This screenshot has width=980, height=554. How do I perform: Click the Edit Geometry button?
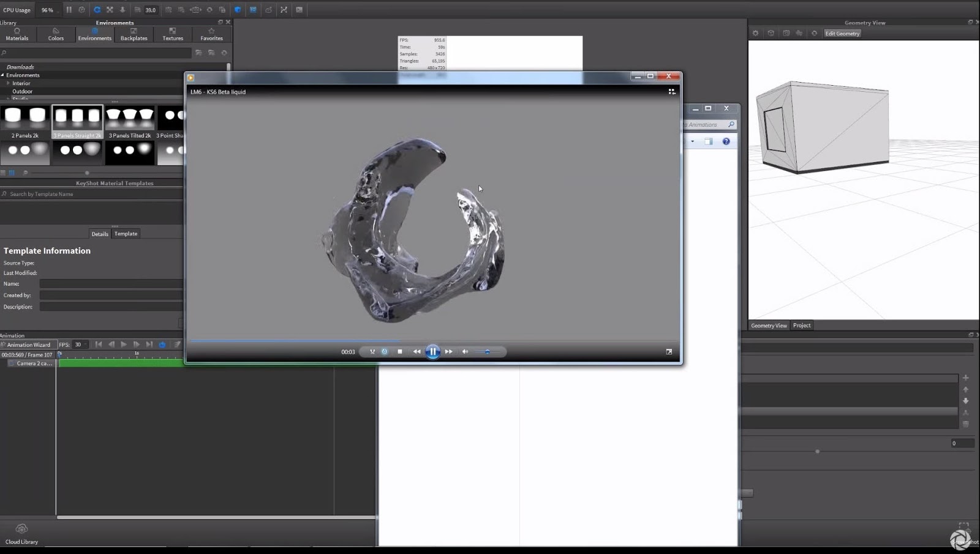tap(842, 33)
